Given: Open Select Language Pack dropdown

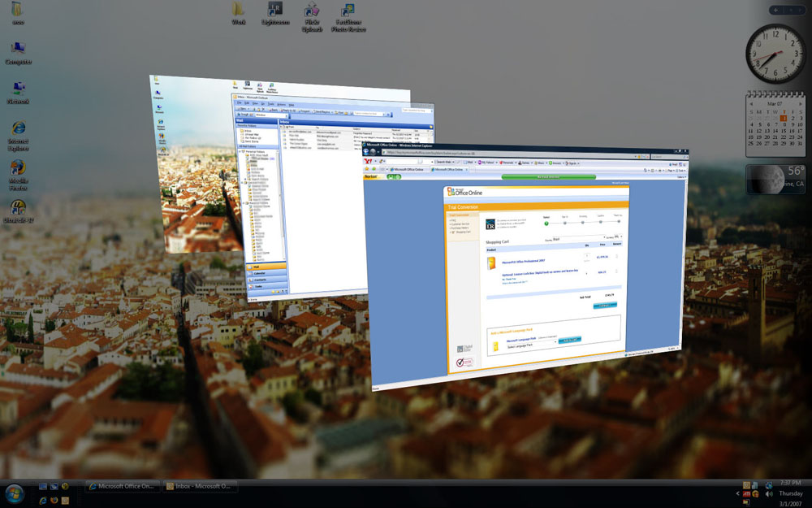Looking at the screenshot, I should pyautogui.click(x=532, y=345).
